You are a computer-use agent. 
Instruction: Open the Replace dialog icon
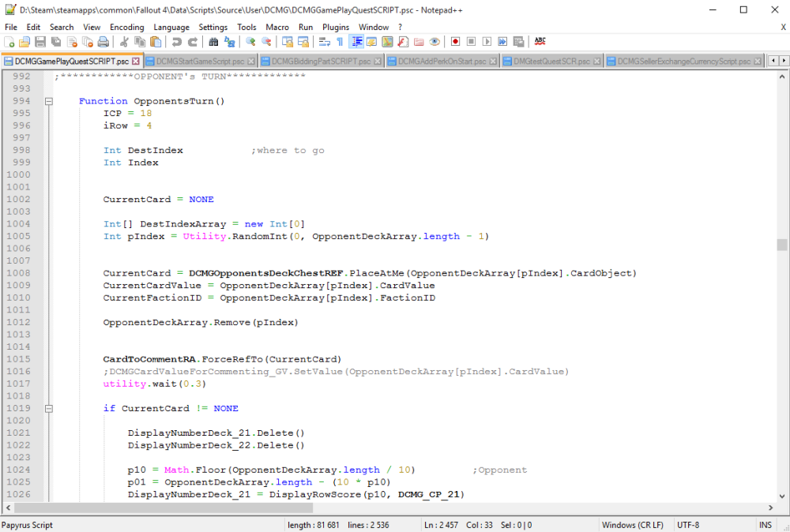coord(229,42)
